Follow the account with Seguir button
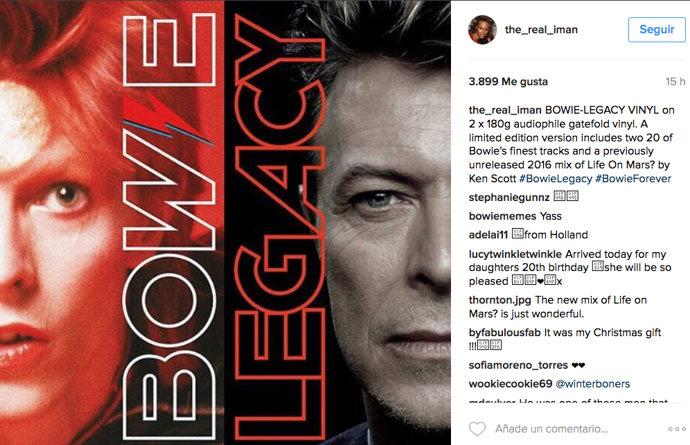Viewport: 690px width, 445px height. pos(656,29)
